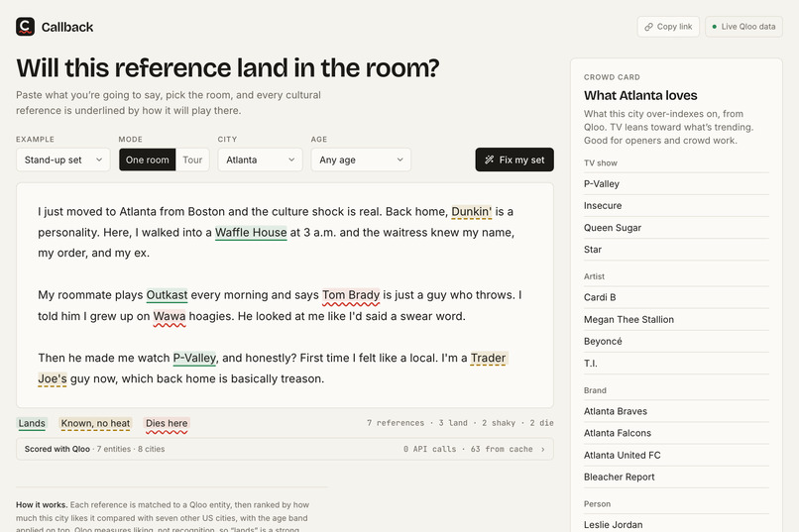Click the P-Valley reference in the set
This screenshot has width=799, height=532.
(194, 359)
